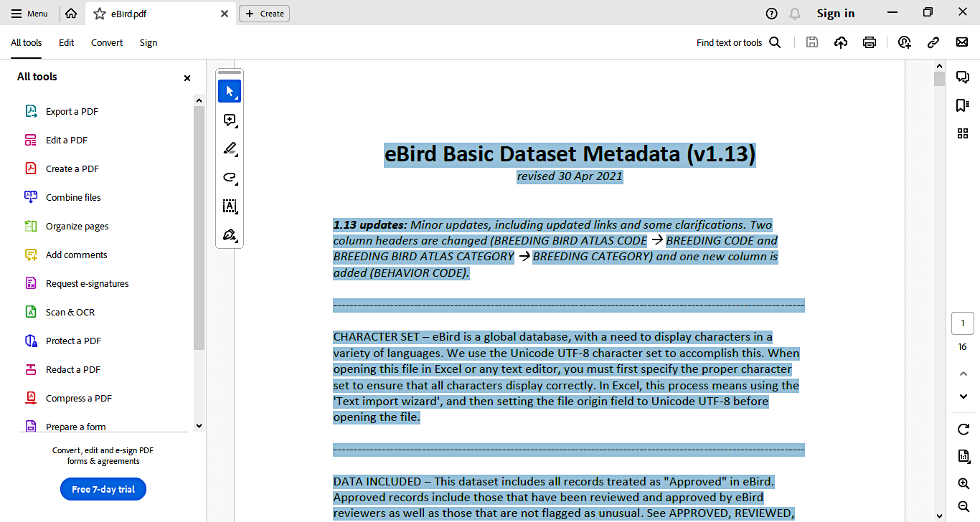
Task: Click Sign in
Action: click(x=836, y=14)
